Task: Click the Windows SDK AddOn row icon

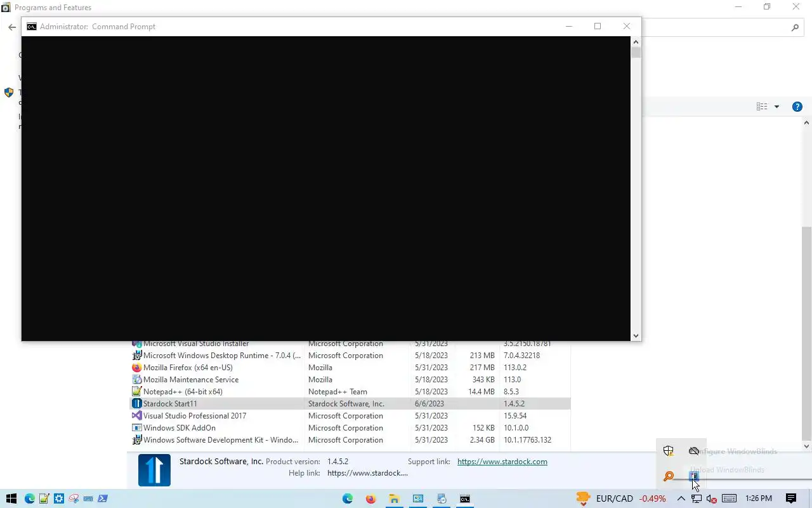Action: (136, 428)
